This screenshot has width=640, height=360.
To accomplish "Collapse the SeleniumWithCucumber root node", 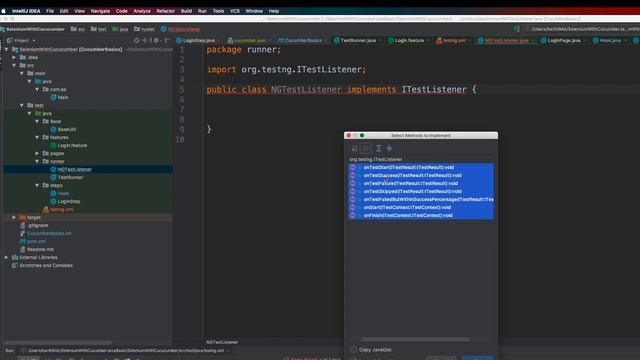I will coord(6,49).
